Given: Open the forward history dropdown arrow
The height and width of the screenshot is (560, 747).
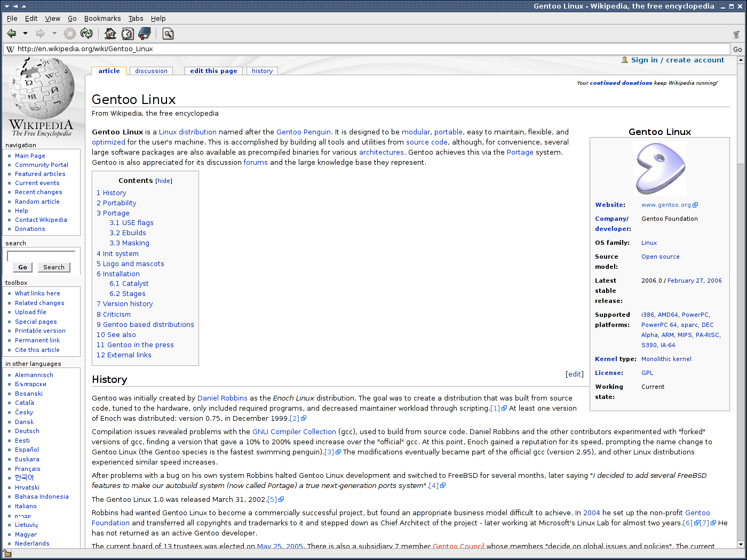Looking at the screenshot, I should 54,34.
